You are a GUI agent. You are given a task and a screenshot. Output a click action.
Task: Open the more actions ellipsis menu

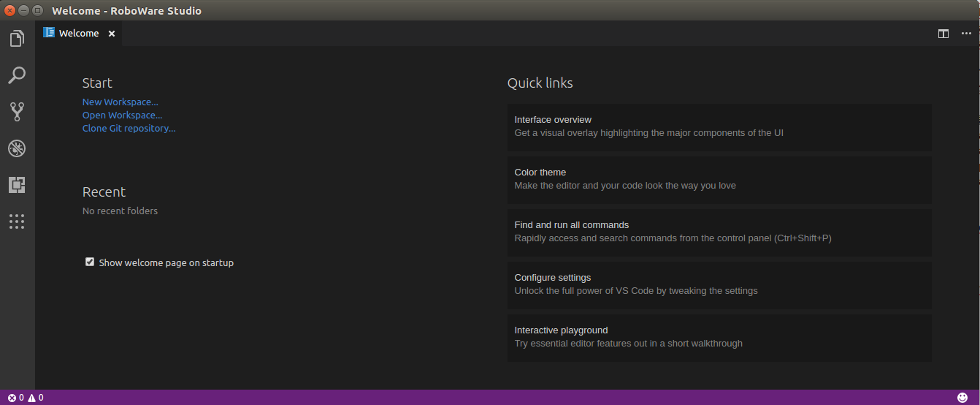pyautogui.click(x=966, y=34)
